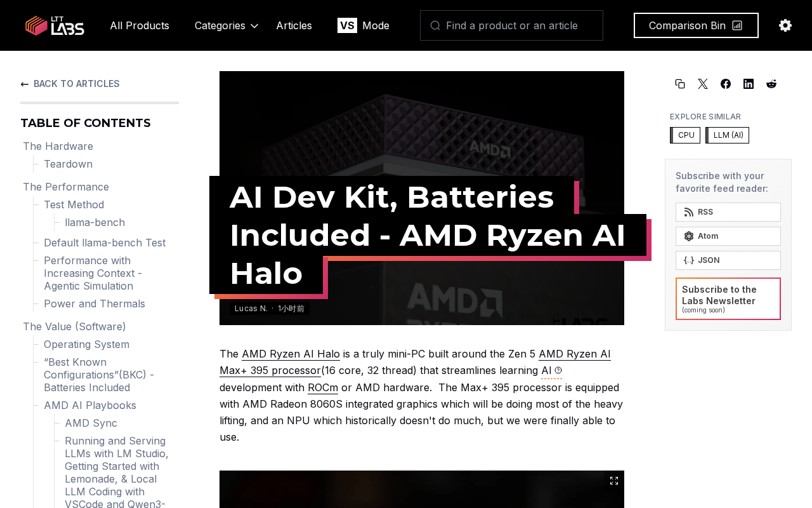Subscribe via the RSS feed button
This screenshot has width=812, height=508.
728,212
